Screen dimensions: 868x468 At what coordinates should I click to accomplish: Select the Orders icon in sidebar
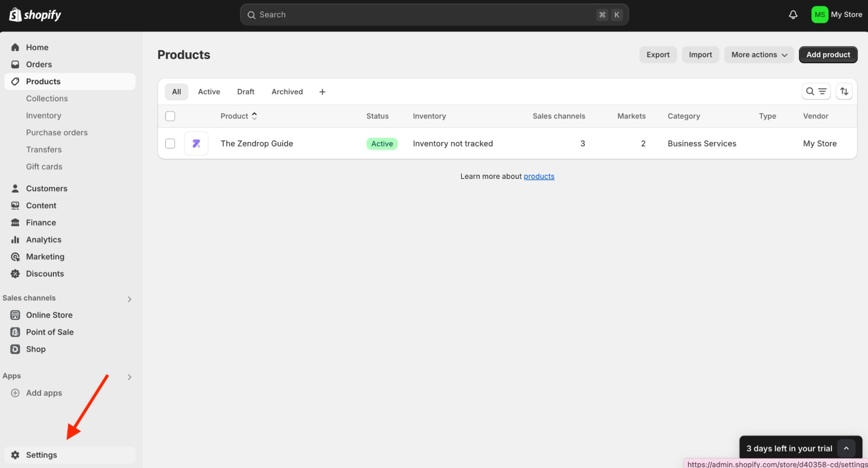point(15,64)
